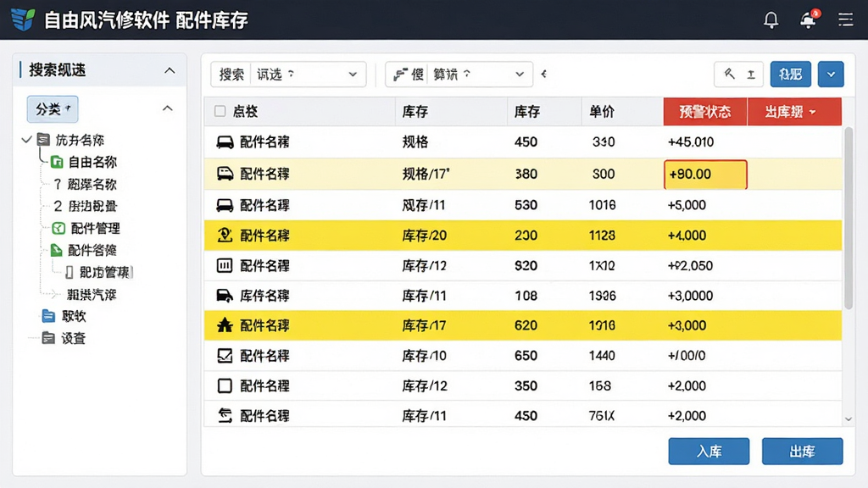Click the 1128 price cell

click(602, 236)
